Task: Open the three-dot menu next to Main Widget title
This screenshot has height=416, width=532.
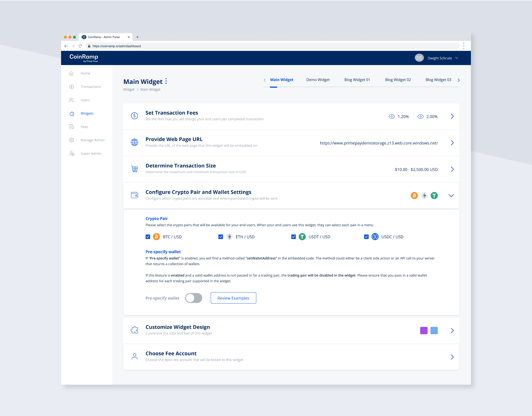Action: tap(166, 81)
